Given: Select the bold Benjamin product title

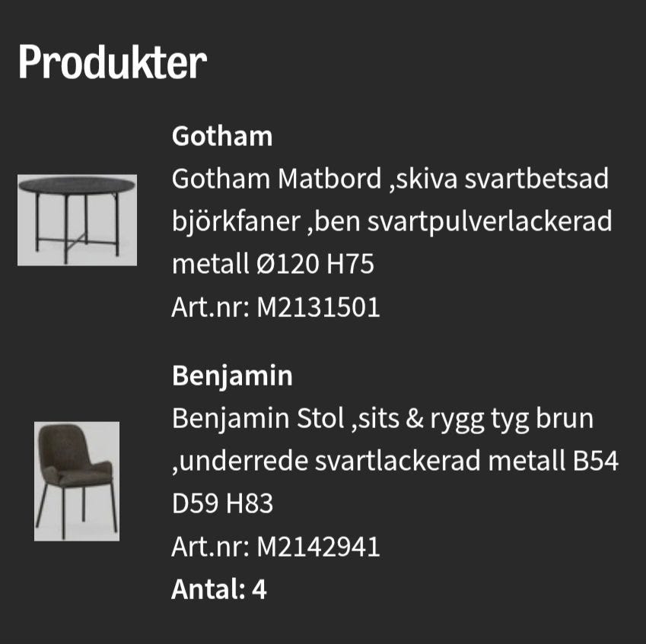Looking at the screenshot, I should (x=232, y=376).
